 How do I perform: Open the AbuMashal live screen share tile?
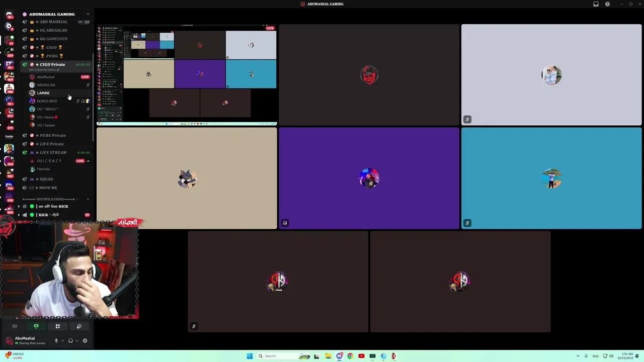pyautogui.click(x=187, y=74)
